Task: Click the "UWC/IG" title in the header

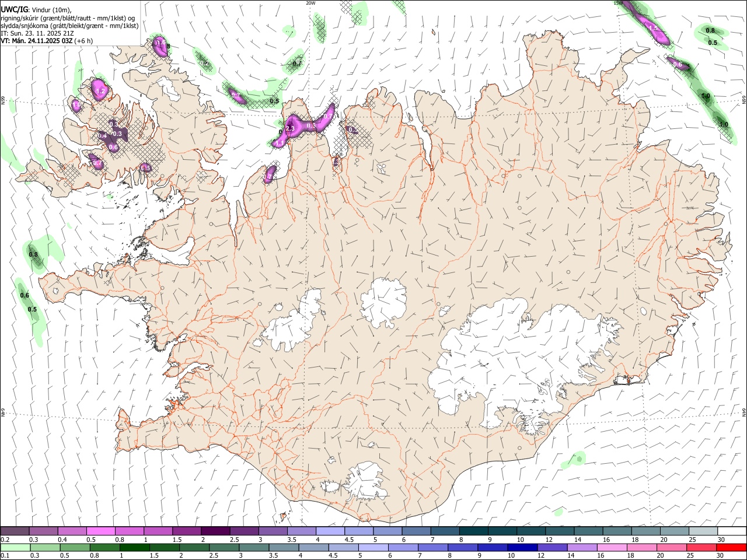Action: (14, 9)
